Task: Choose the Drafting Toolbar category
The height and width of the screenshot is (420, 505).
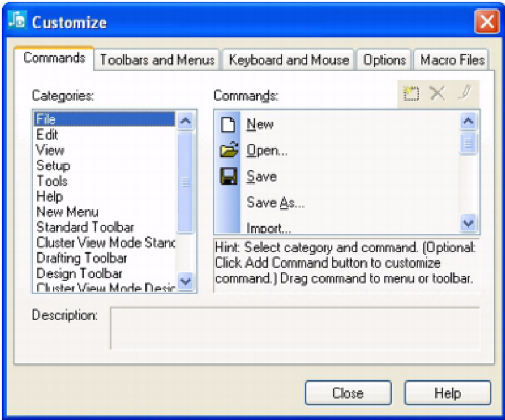Action: pyautogui.click(x=82, y=257)
